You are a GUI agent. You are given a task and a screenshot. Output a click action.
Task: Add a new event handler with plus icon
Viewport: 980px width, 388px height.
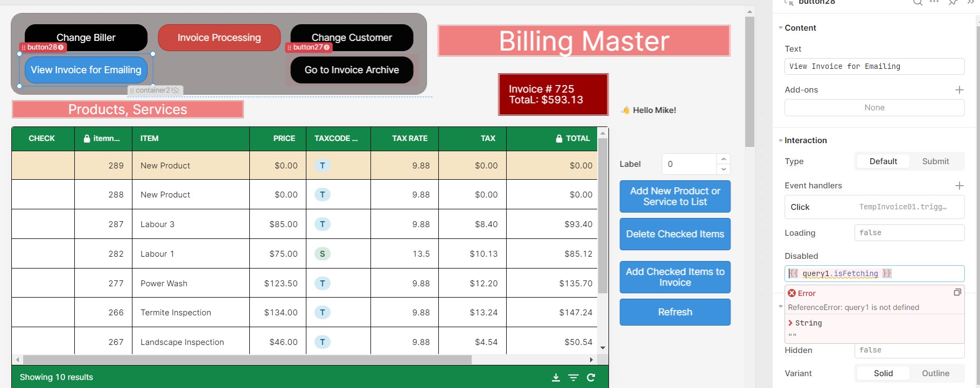(959, 186)
